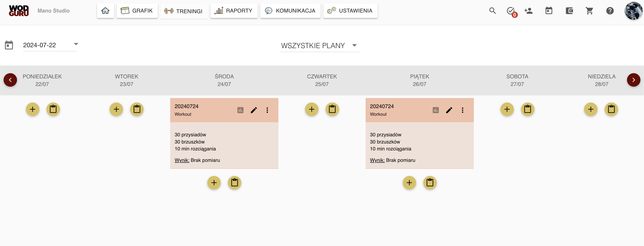
Task: Open more options menu on Wednesday workout
Action: pyautogui.click(x=267, y=110)
